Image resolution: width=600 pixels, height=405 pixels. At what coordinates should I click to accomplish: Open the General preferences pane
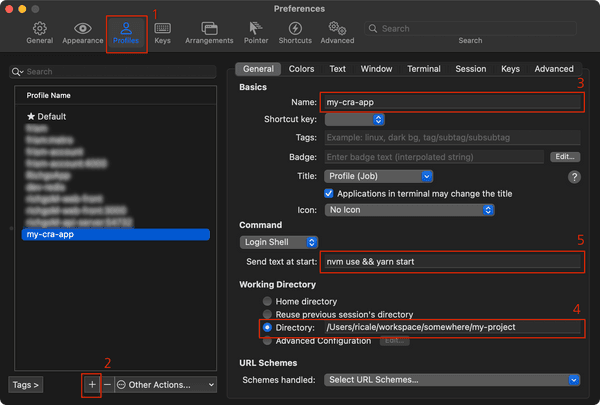click(x=39, y=33)
